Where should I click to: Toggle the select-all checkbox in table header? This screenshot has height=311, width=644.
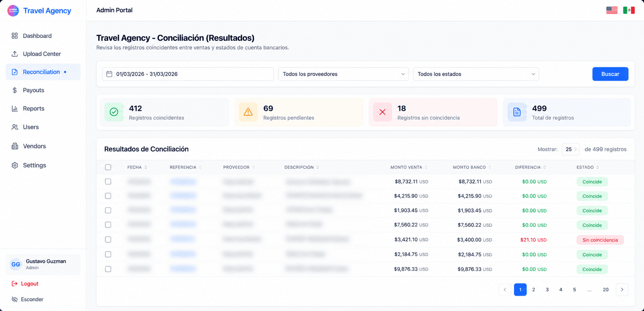click(x=108, y=167)
